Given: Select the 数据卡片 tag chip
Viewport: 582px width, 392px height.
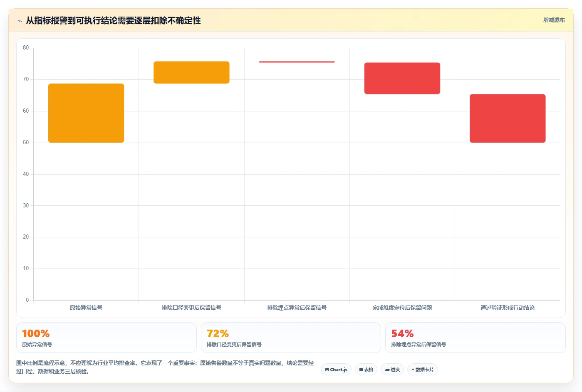Looking at the screenshot, I should point(423,370).
